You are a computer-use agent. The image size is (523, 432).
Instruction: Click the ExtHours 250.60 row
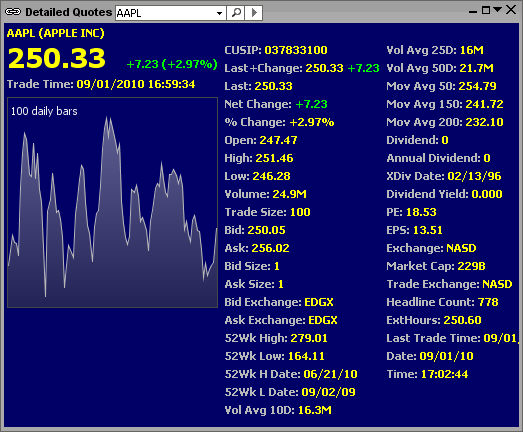pyautogui.click(x=434, y=320)
